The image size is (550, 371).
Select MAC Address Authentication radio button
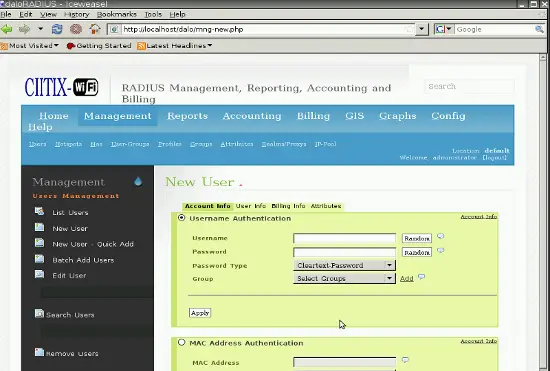(181, 342)
